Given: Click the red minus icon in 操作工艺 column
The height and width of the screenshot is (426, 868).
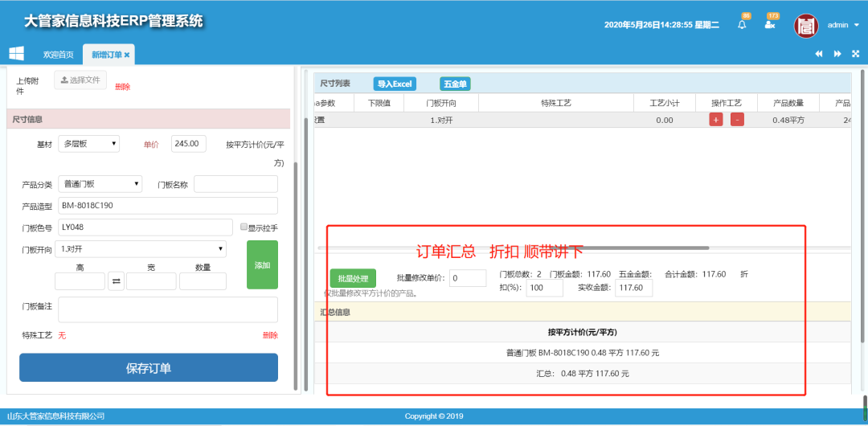Looking at the screenshot, I should tap(737, 120).
